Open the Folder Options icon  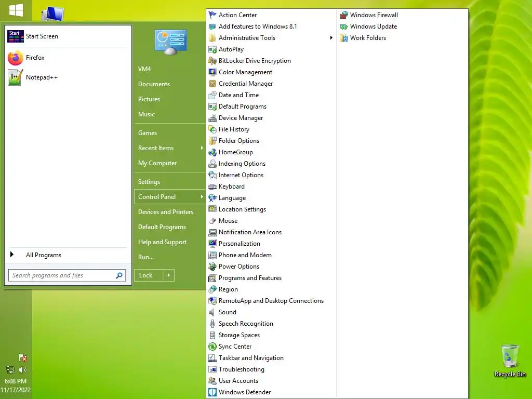[x=212, y=140]
